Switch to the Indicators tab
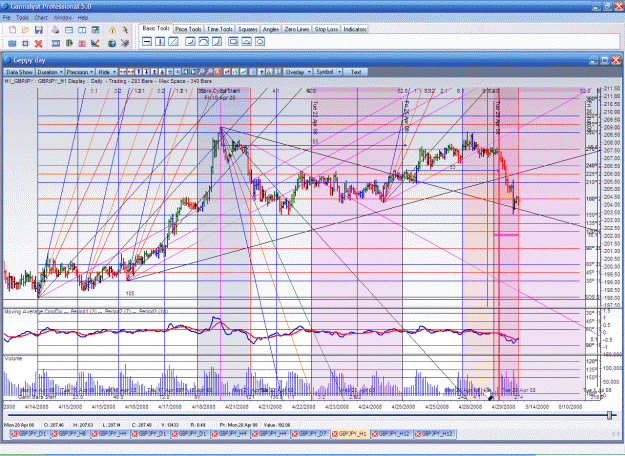This screenshot has width=625, height=456. [354, 29]
